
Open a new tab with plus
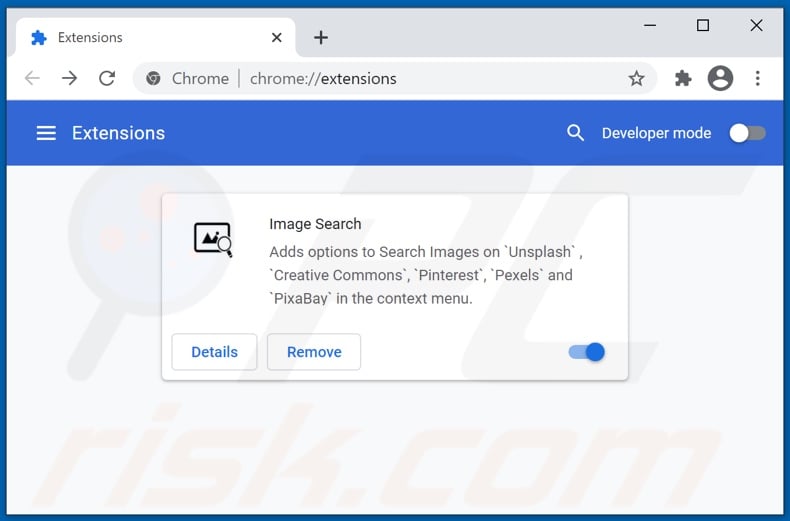click(321, 37)
